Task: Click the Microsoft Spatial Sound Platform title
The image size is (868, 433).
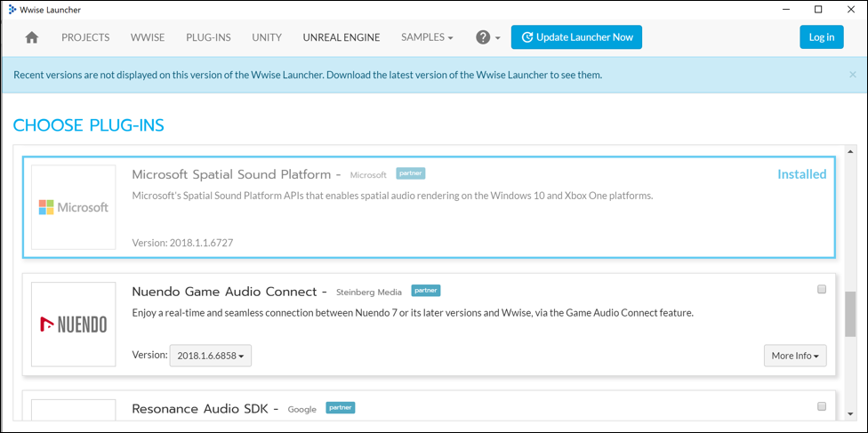Action: [x=231, y=174]
